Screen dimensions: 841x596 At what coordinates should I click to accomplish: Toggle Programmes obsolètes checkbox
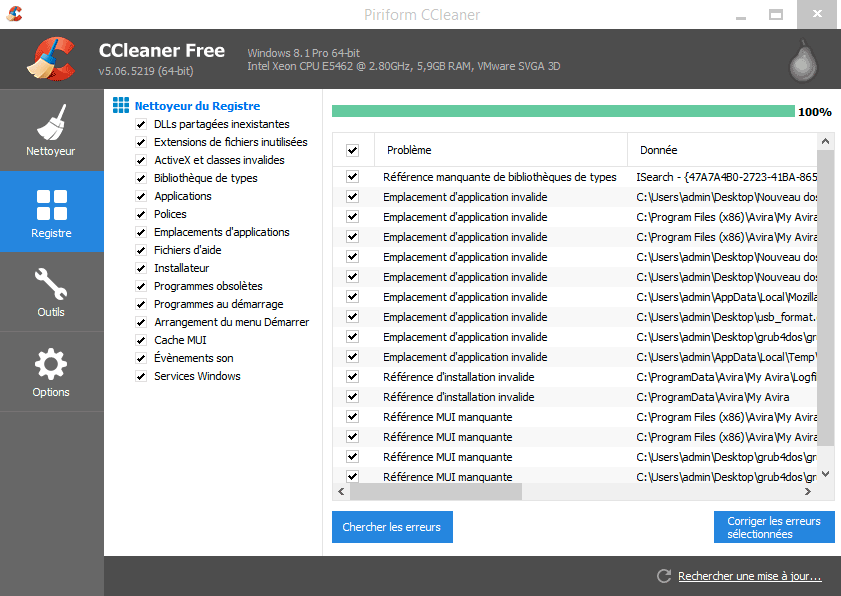click(x=141, y=286)
